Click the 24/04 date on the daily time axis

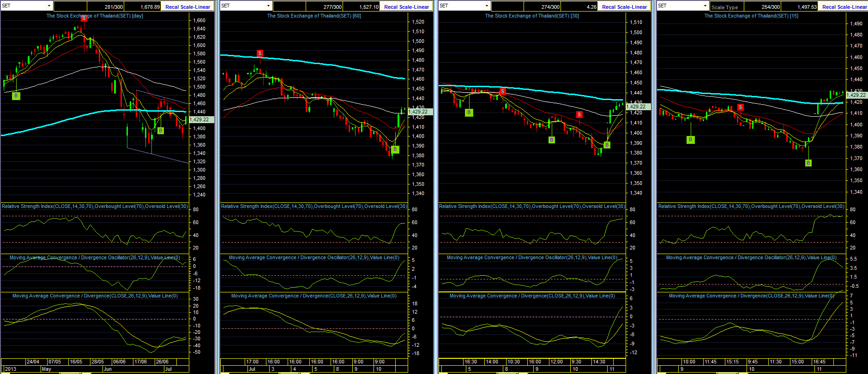click(x=33, y=362)
